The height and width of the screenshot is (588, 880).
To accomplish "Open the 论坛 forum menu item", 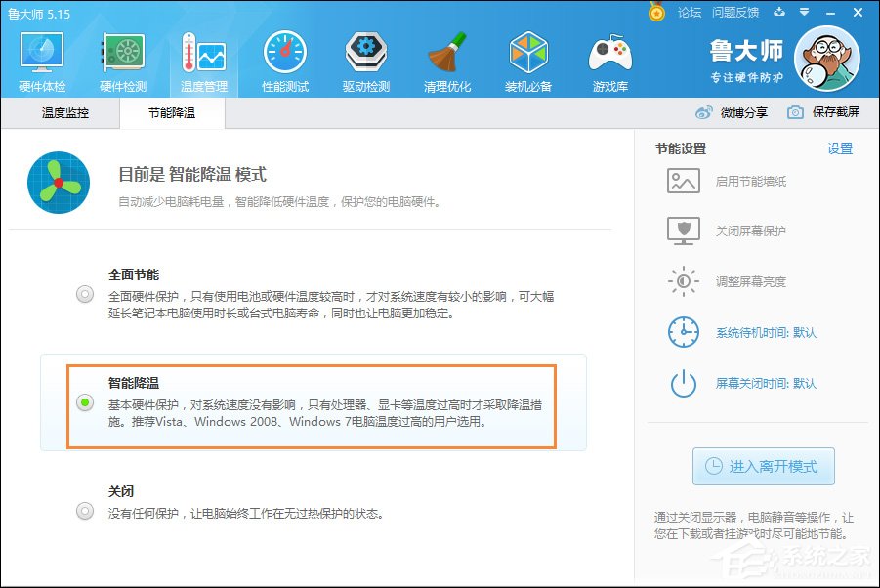I will 688,13.
